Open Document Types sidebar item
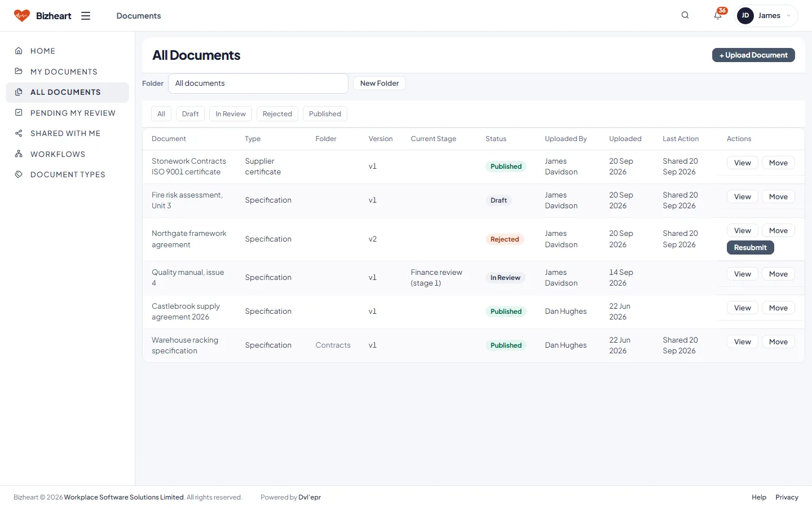Viewport: 812px width, 508px height. [x=67, y=174]
